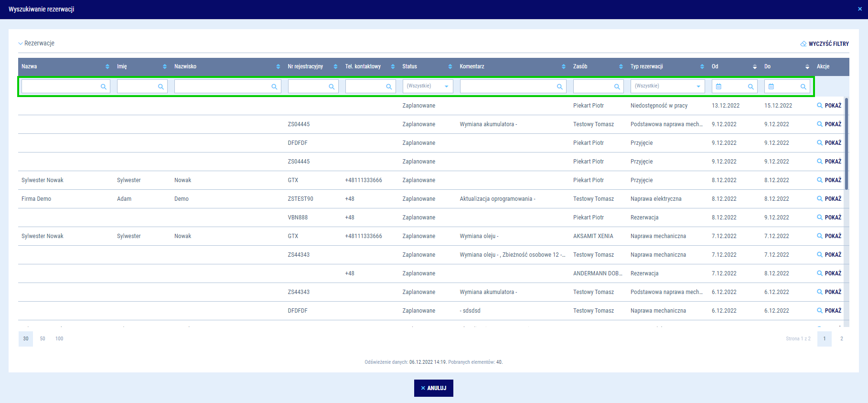Viewport: 868px width, 403px height.
Task: Click Pokaż for the 13.12.2022 reservation
Action: (829, 106)
